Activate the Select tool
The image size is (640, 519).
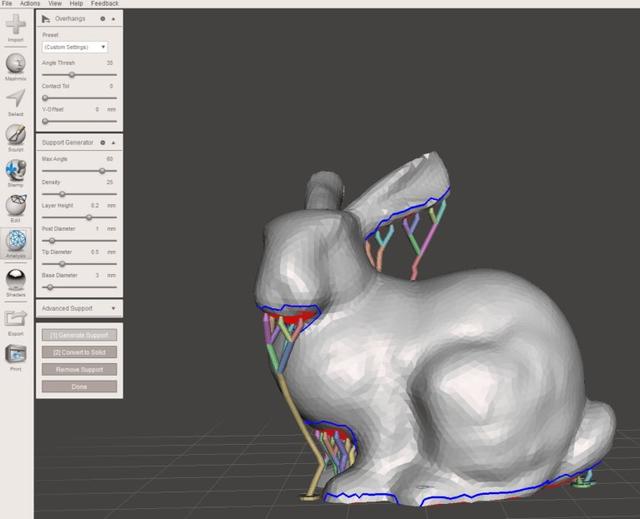coord(16,98)
